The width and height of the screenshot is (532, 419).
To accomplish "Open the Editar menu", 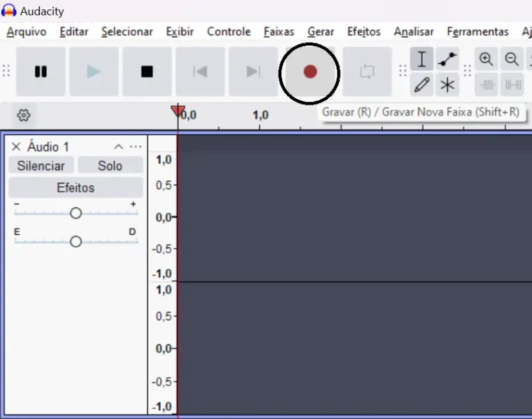I will click(x=74, y=31).
